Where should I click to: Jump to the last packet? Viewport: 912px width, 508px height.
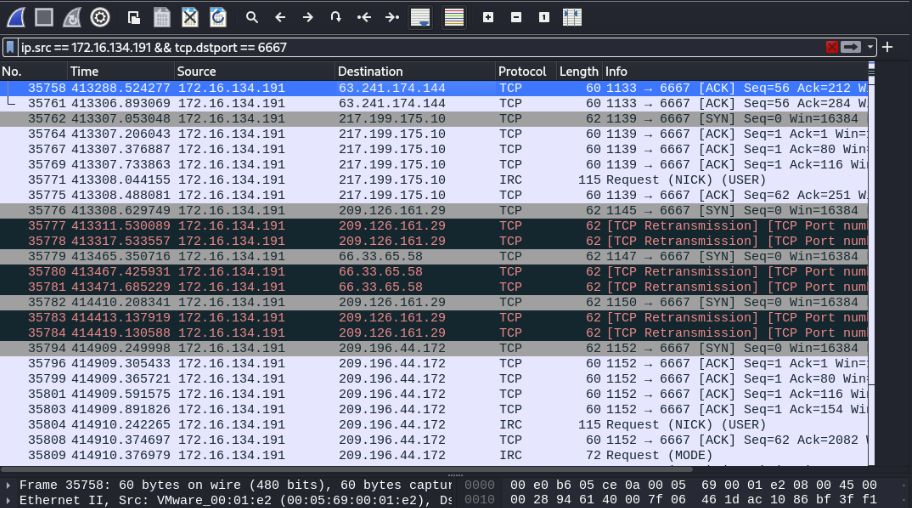392,17
